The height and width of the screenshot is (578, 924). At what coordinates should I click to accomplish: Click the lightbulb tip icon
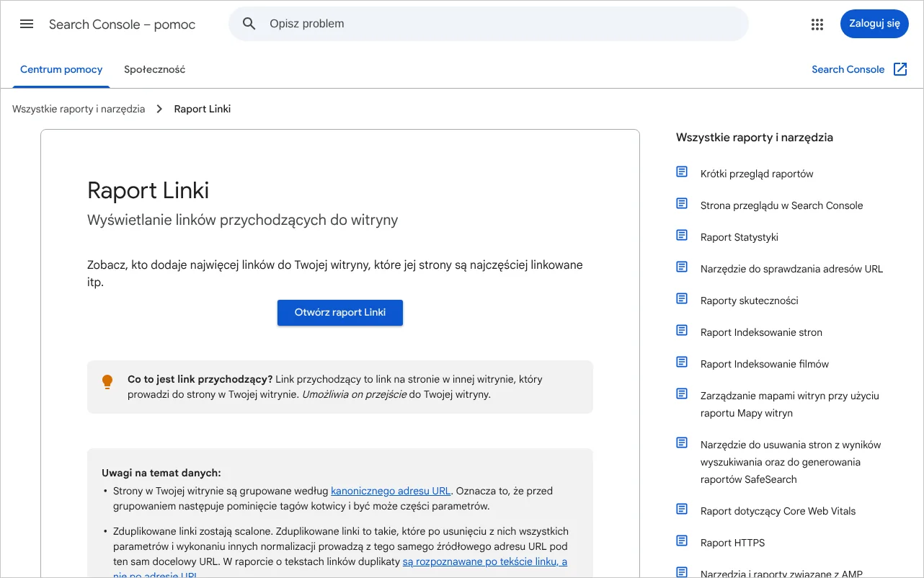point(107,382)
